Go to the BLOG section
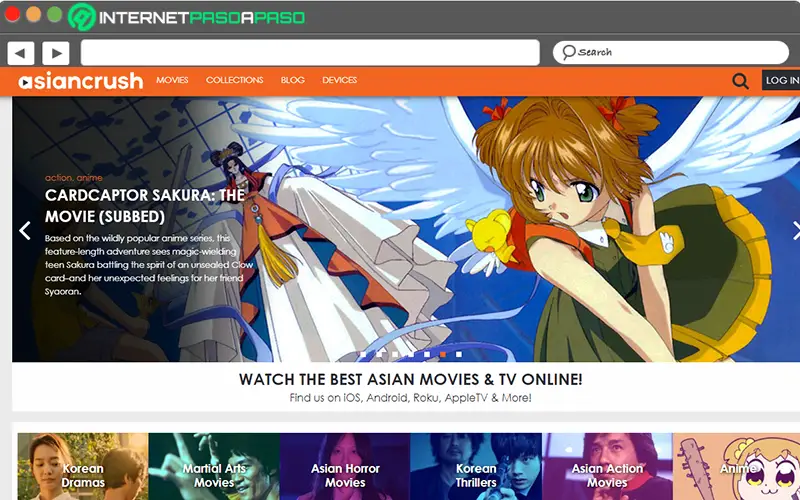The image size is (800, 500). 293,80
